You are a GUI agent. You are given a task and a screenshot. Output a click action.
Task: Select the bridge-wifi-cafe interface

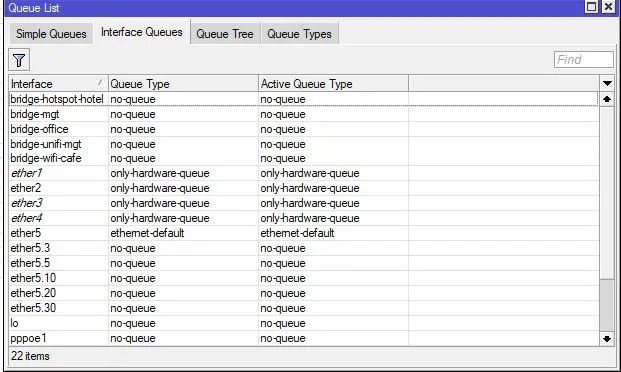point(304,158)
